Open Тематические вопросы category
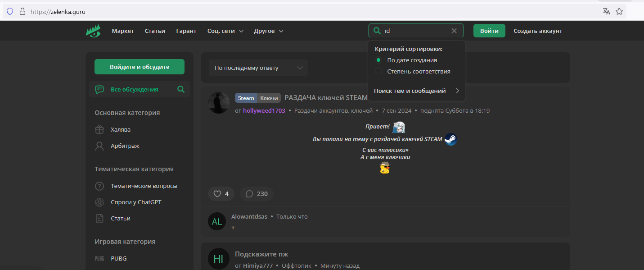The image size is (644, 270). pyautogui.click(x=144, y=186)
